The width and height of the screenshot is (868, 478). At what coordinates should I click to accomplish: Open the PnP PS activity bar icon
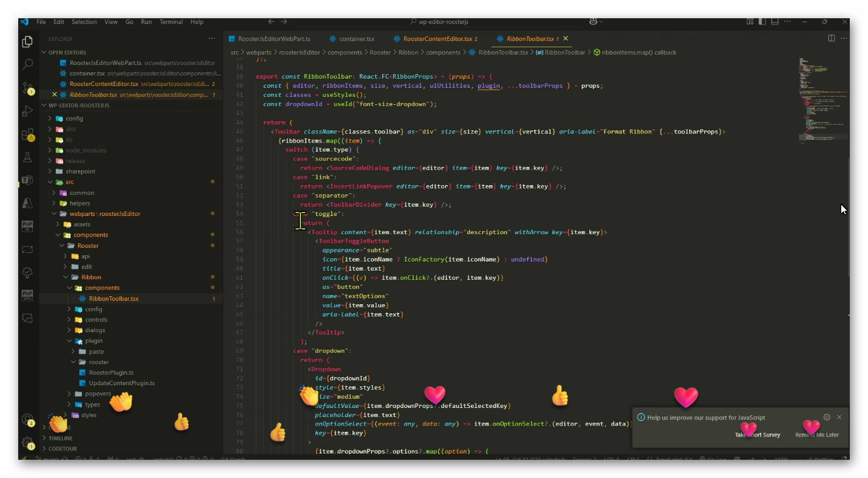tap(27, 226)
